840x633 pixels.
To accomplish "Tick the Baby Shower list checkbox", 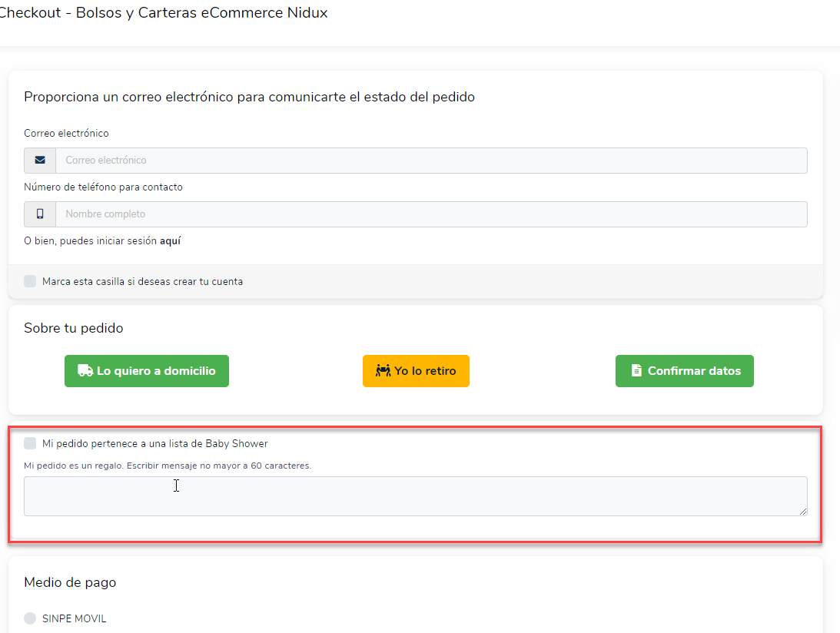I will click(x=30, y=443).
